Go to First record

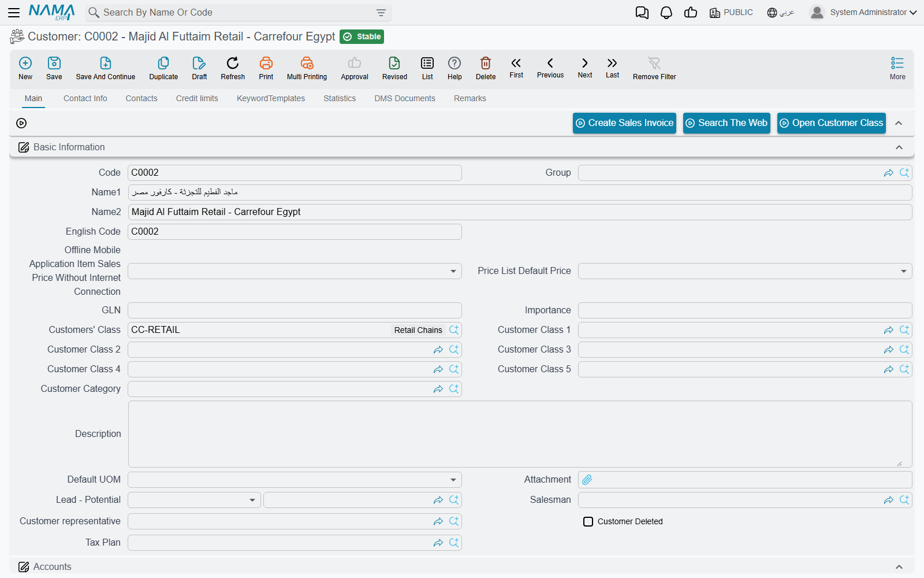point(516,68)
